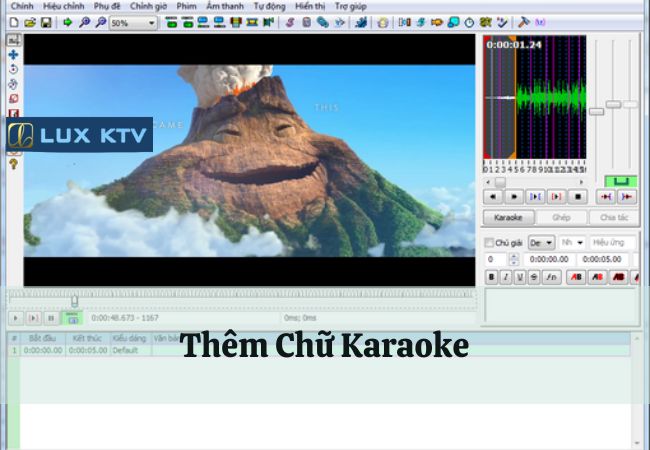Click the Hiệu ứng effect field
650x450 pixels.
(x=613, y=243)
